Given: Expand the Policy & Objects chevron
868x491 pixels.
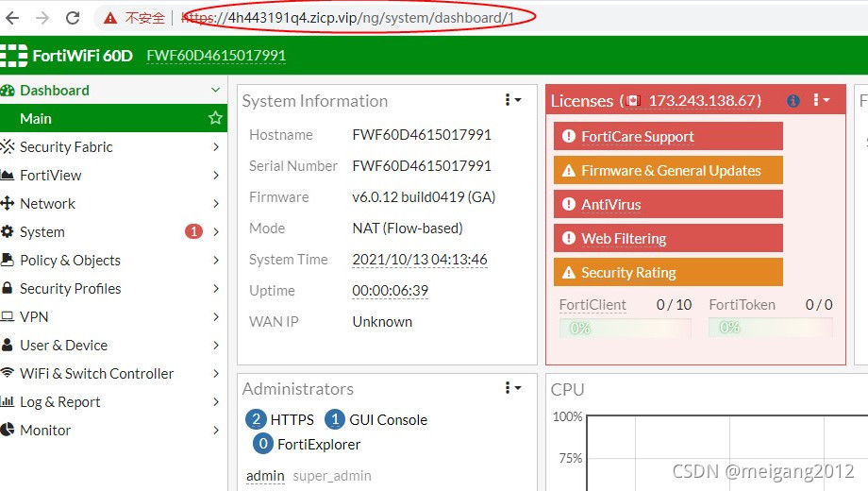Looking at the screenshot, I should (x=216, y=260).
